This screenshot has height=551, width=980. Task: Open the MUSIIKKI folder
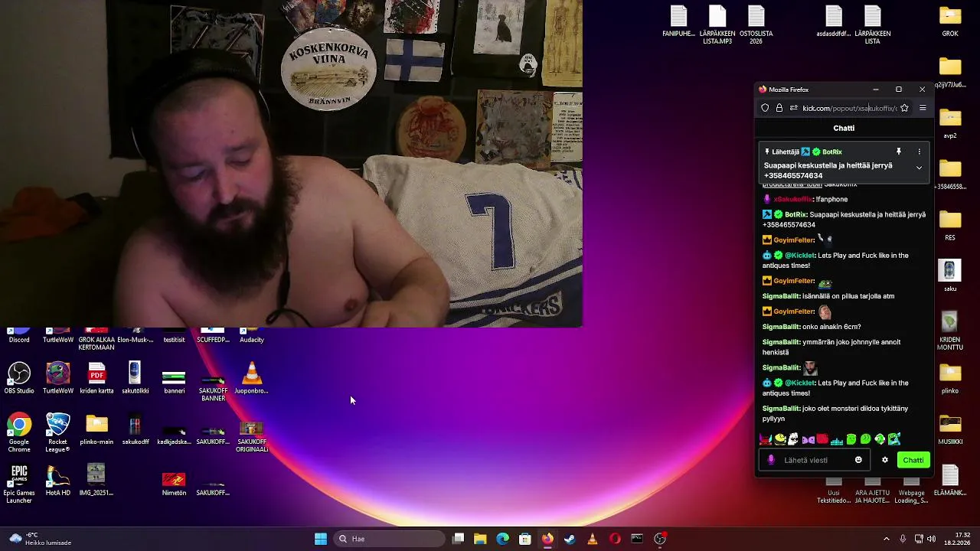pyautogui.click(x=950, y=429)
